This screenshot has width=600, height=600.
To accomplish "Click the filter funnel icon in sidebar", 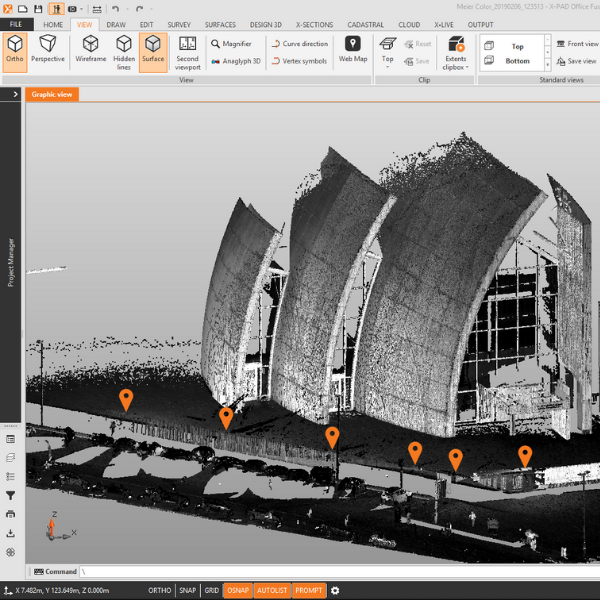I will [11, 495].
